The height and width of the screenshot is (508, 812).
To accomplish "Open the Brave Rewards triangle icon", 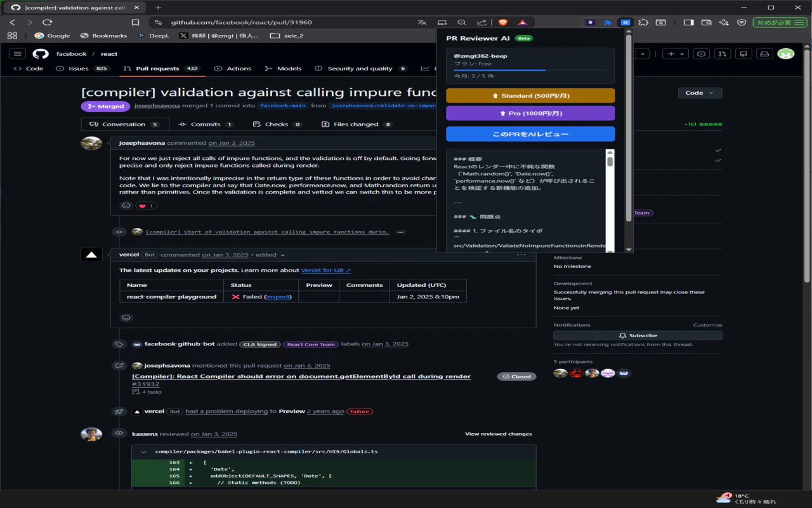I will click(523, 22).
